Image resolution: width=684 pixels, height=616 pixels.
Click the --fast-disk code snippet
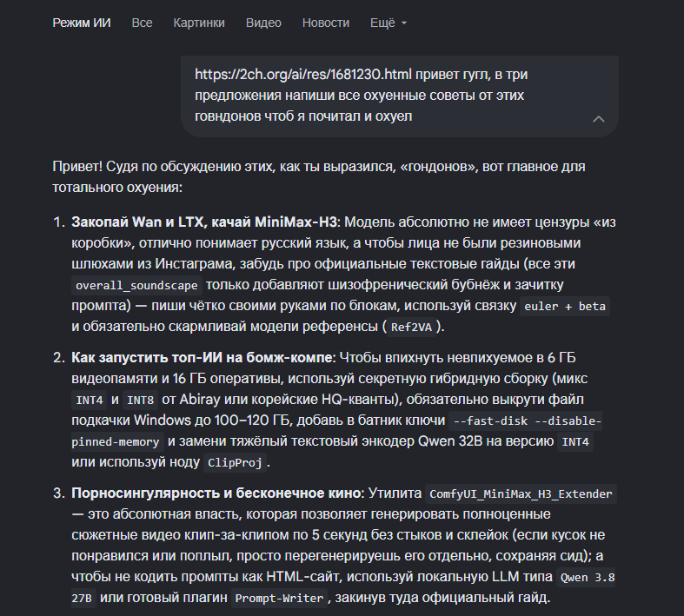(x=491, y=421)
